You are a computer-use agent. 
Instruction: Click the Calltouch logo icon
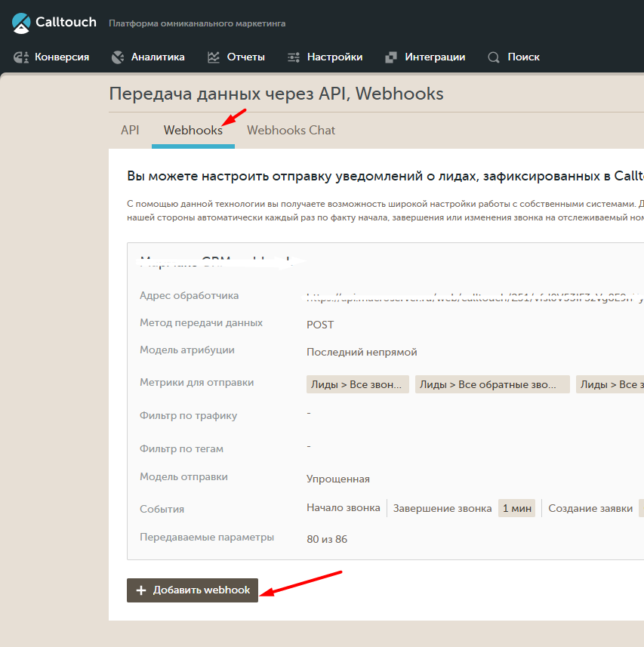pos(21,23)
